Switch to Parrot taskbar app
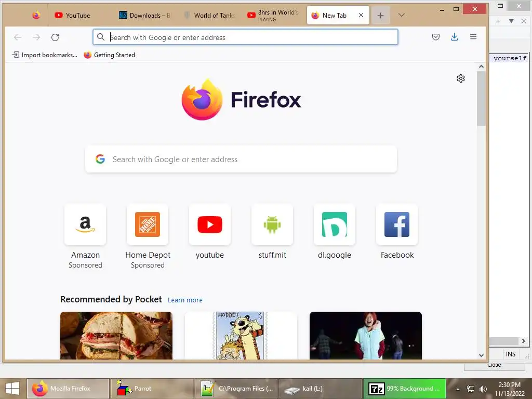 tap(152, 389)
